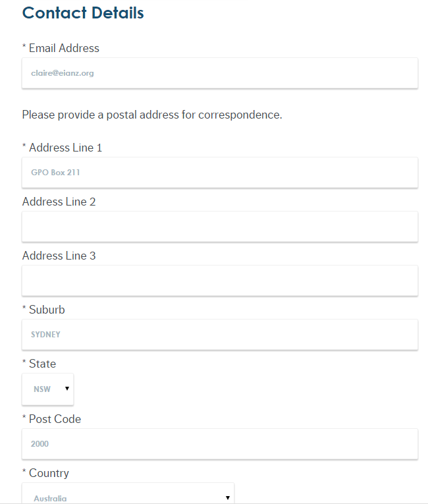The width and height of the screenshot is (428, 504).
Task: Click the Country dropdown arrow
Action: click(x=227, y=497)
